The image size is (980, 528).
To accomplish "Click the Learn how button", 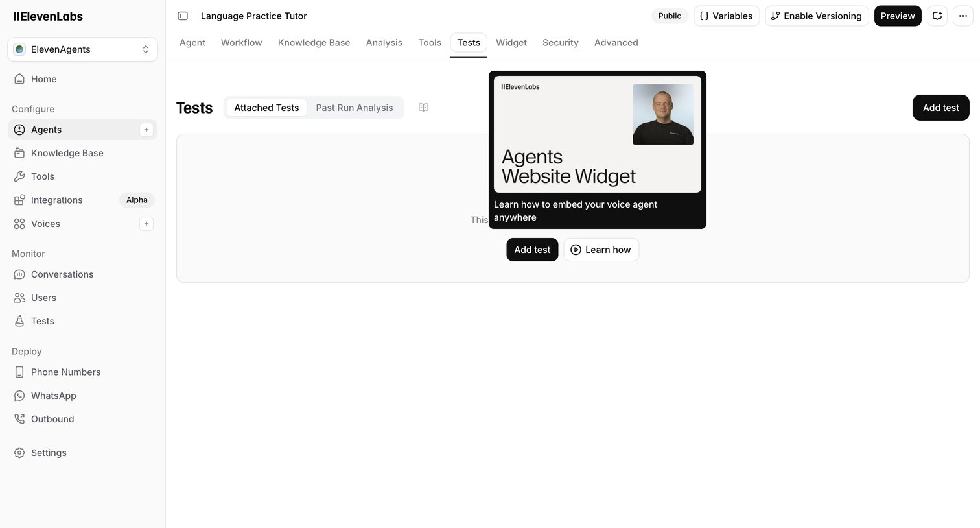I will coord(601,250).
